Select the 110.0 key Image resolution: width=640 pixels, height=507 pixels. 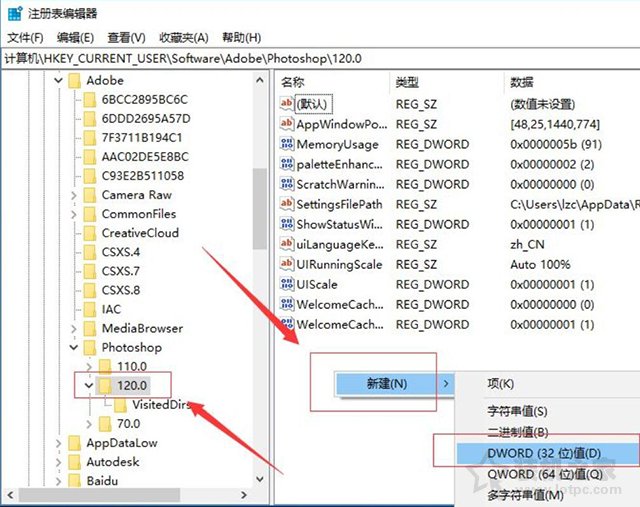132,367
